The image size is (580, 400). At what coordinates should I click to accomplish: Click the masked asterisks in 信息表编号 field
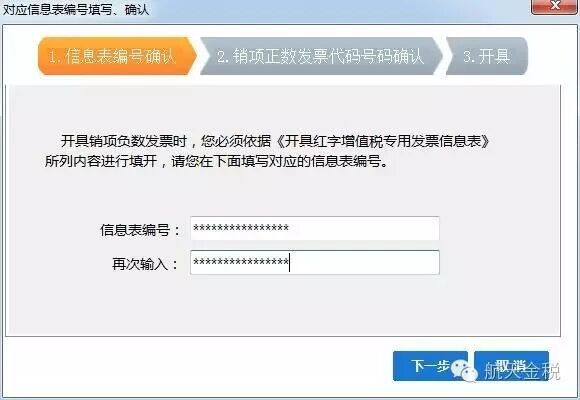(x=241, y=228)
